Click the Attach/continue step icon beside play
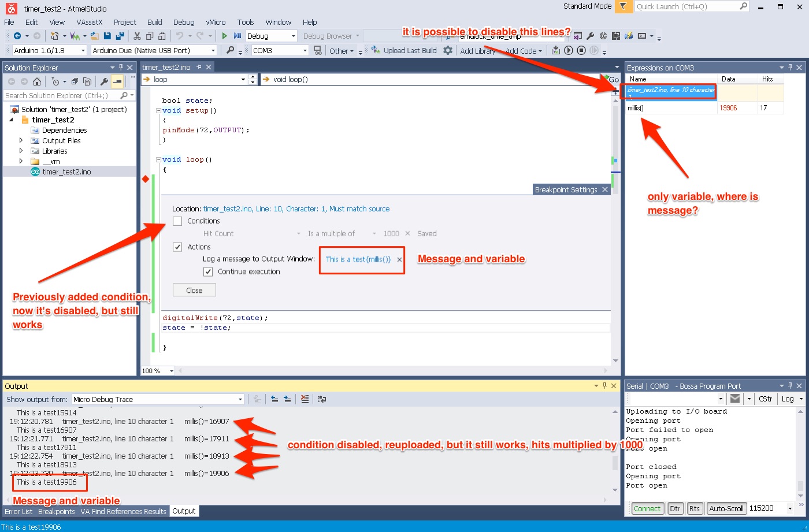Image resolution: width=809 pixels, height=532 pixels. [x=237, y=36]
